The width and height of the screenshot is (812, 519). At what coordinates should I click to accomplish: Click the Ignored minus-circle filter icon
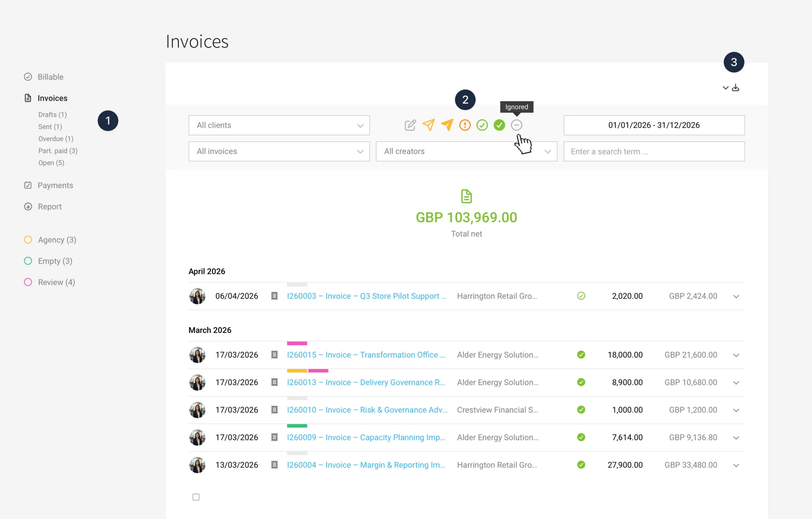(x=517, y=125)
